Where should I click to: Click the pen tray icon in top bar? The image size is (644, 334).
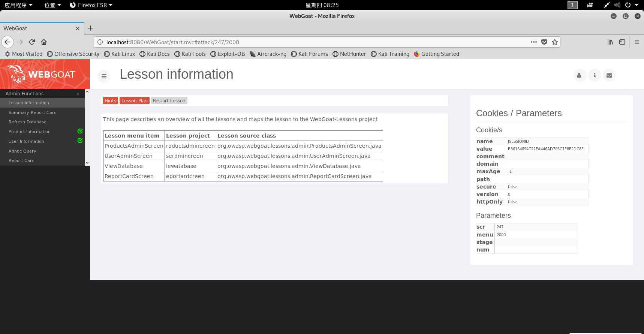[x=607, y=5]
